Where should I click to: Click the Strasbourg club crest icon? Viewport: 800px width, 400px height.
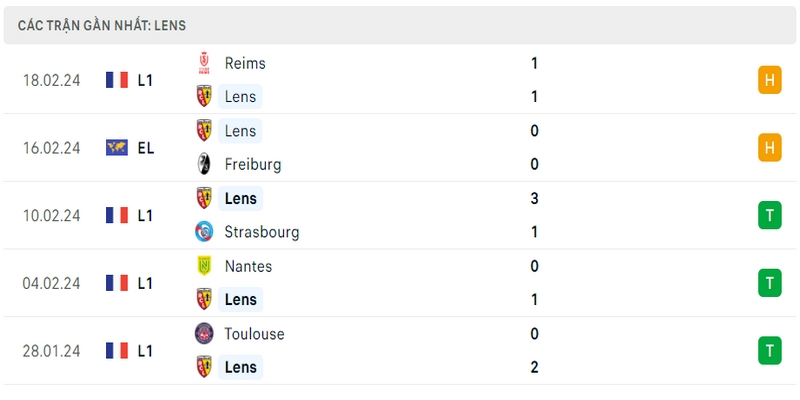click(x=204, y=232)
